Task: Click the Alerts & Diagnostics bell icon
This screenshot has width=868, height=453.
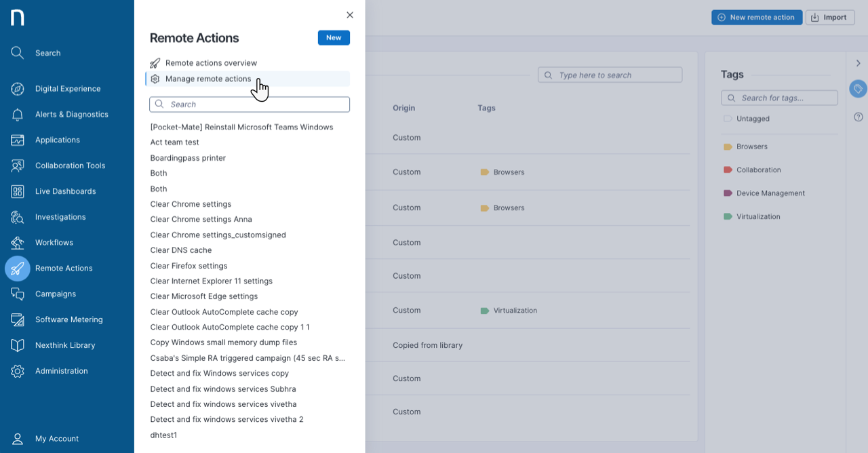Action: [x=18, y=115]
